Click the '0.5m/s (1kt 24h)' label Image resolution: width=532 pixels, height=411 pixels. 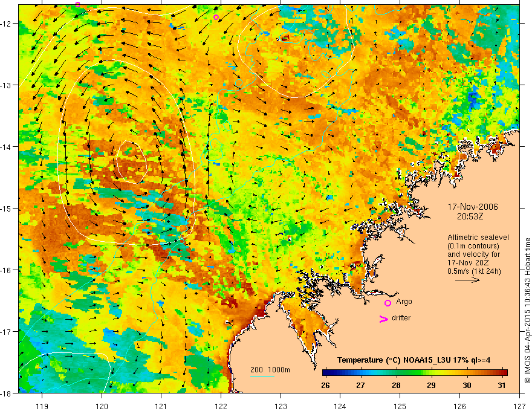(475, 271)
